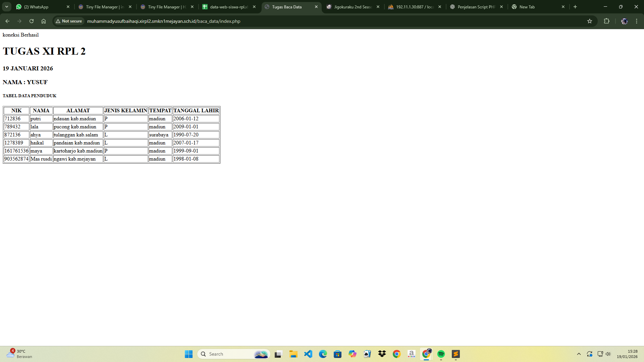Expand the tab search dropdown arrow
The width and height of the screenshot is (644, 362).
(7, 7)
